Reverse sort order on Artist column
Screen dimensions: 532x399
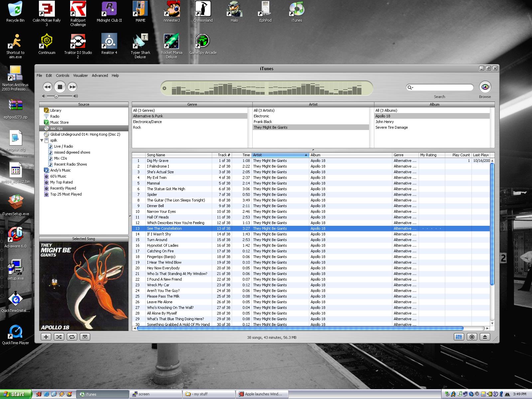[280, 155]
